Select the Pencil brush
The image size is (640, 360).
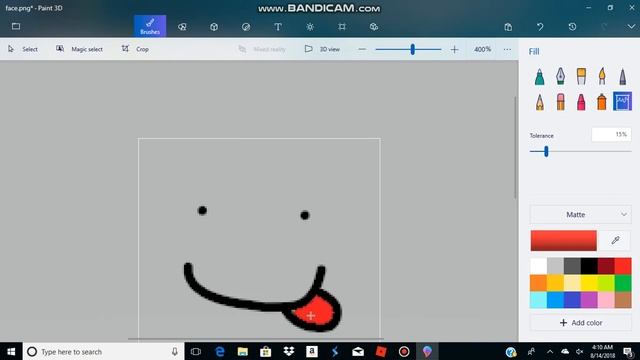540,102
